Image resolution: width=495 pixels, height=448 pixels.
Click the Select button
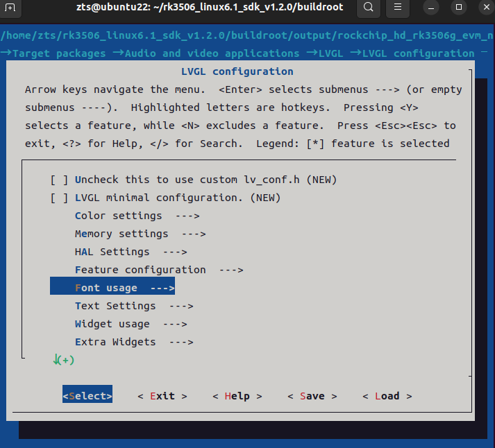point(87,394)
